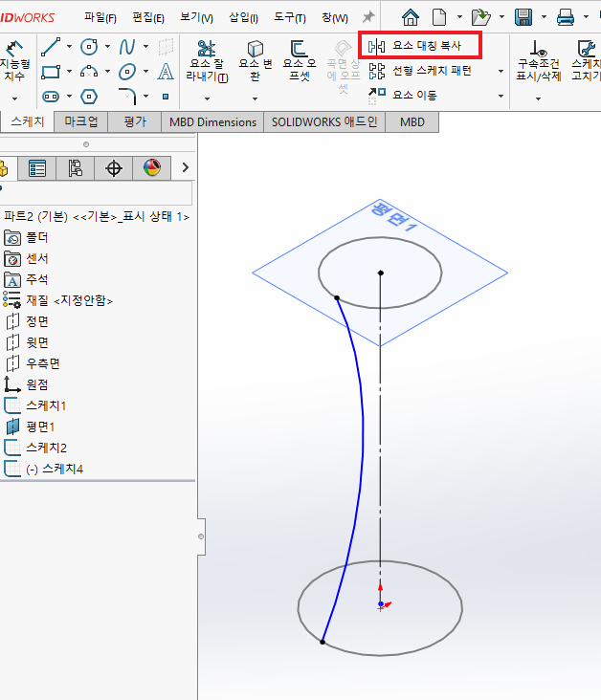Open Circle tool dropdown arrow
Screen dimensions: 601x700
coord(108,47)
